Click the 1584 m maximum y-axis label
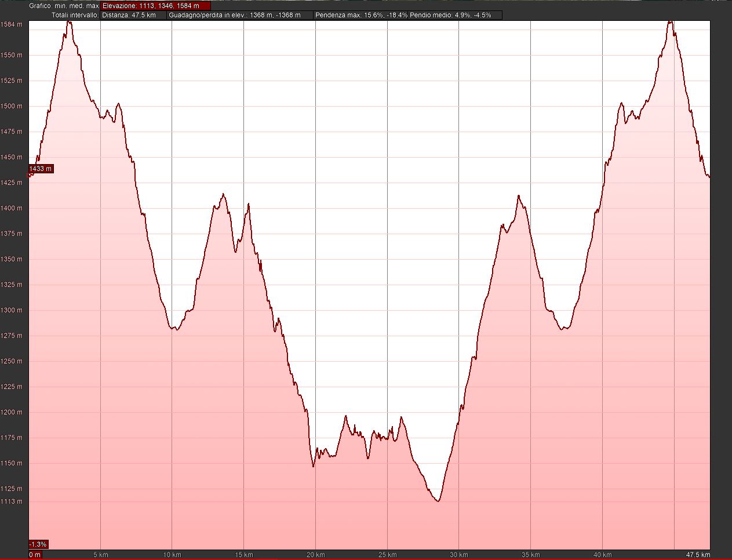The height and width of the screenshot is (560, 732). [12, 24]
